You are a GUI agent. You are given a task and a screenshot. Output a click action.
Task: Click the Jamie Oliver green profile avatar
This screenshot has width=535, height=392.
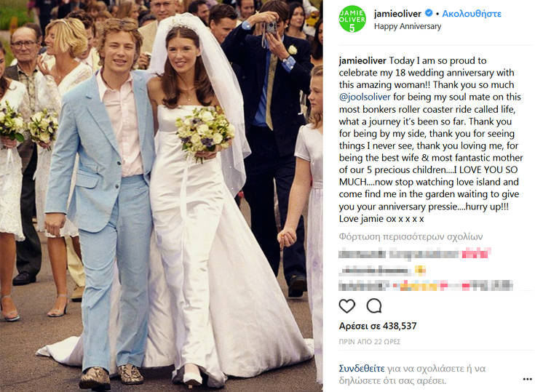point(352,19)
